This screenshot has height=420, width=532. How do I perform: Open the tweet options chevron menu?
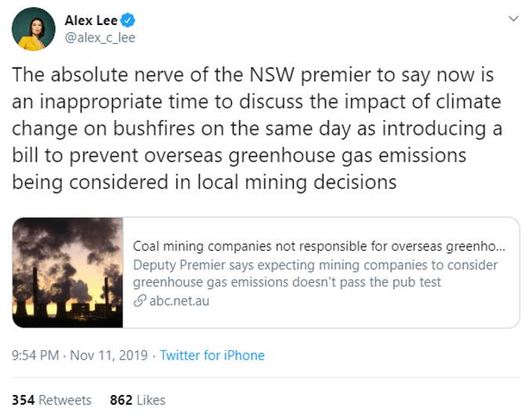(513, 18)
